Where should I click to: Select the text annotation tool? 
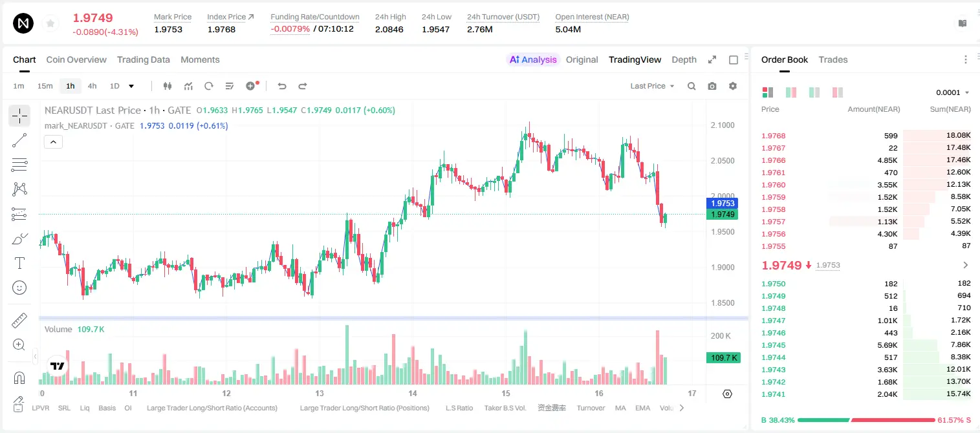[x=19, y=263]
